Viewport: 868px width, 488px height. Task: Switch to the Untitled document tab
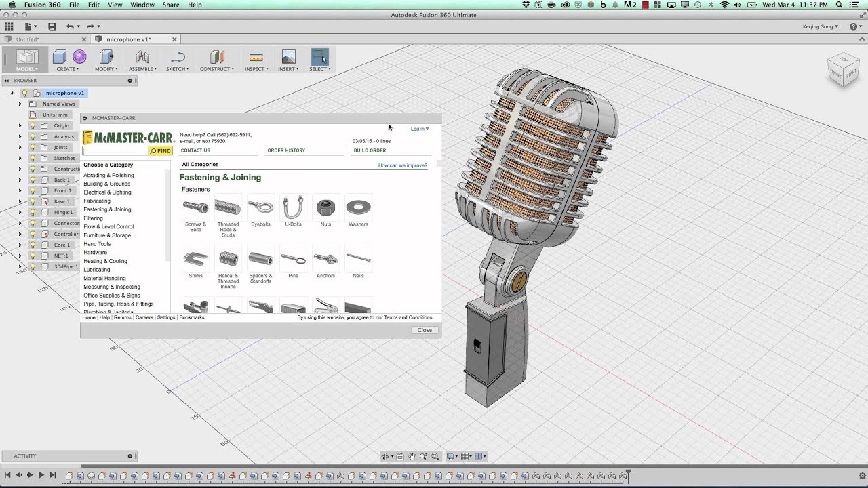pyautogui.click(x=28, y=39)
